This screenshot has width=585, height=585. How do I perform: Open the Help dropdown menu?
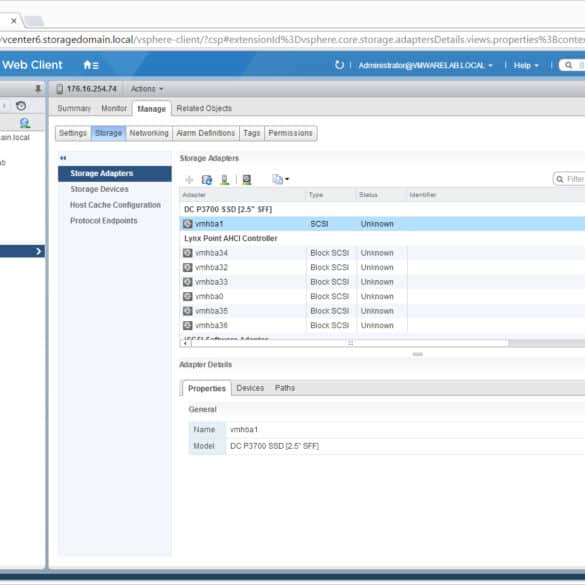pyautogui.click(x=526, y=65)
